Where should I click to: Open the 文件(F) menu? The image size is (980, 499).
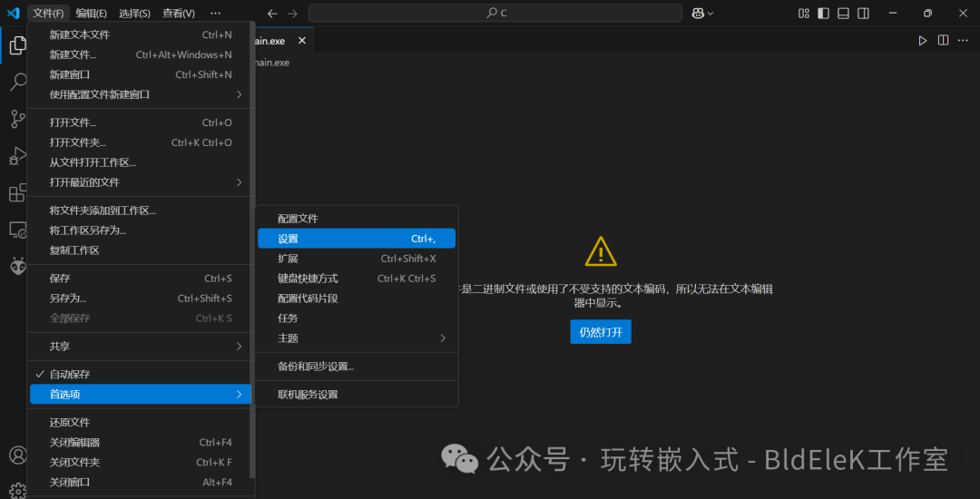(x=48, y=13)
